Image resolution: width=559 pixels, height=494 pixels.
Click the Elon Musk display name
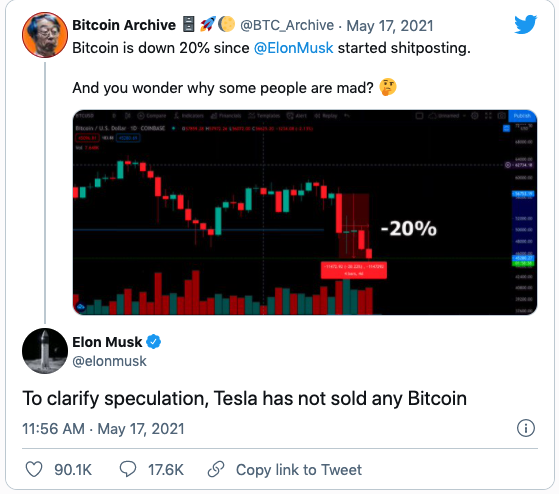(107, 342)
